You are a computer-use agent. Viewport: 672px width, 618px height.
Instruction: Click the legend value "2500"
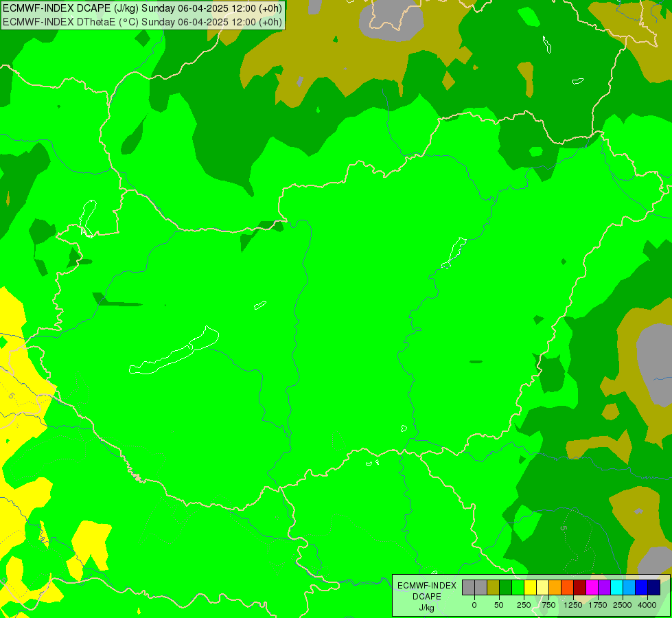pyautogui.click(x=623, y=605)
